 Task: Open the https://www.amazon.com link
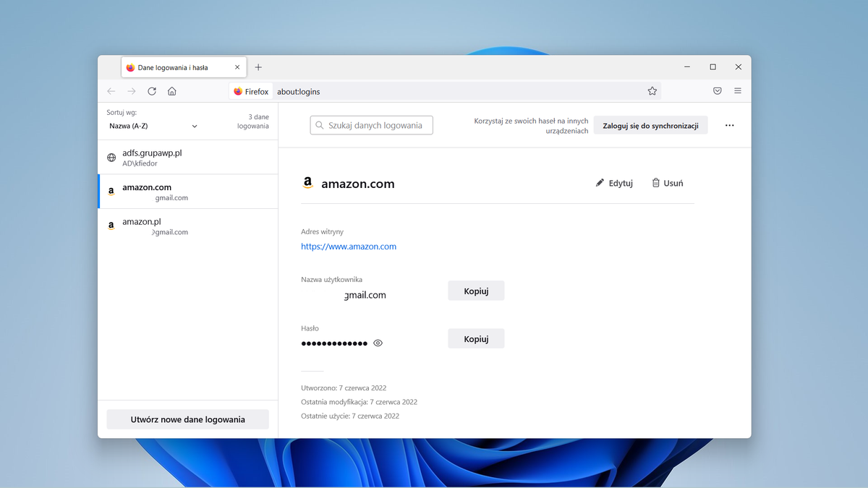tap(349, 246)
